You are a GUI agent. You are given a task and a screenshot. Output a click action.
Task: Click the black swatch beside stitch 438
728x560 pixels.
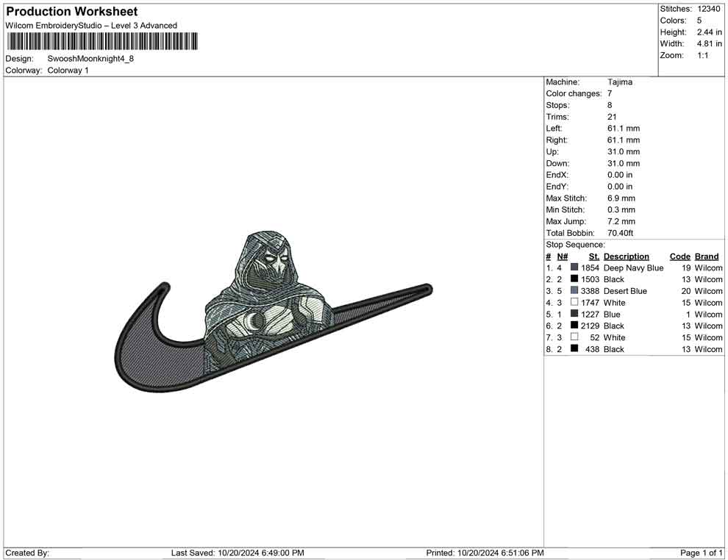pos(574,348)
